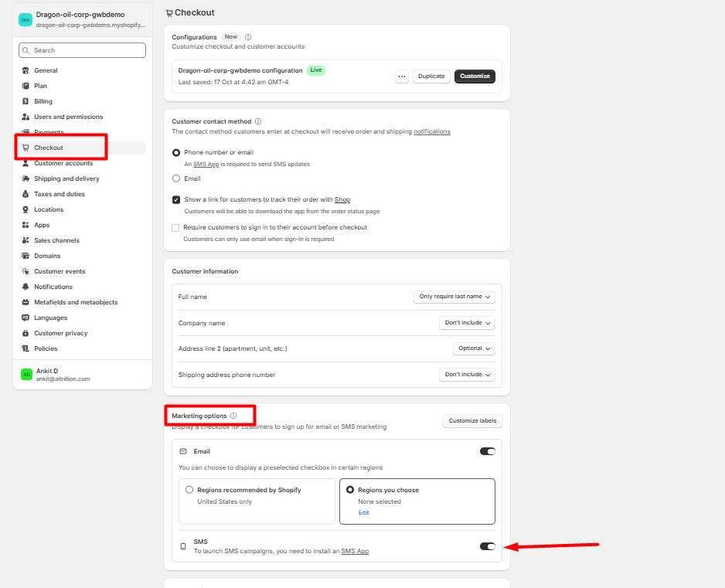Click the Edit link under Regions you choose

pos(363,512)
